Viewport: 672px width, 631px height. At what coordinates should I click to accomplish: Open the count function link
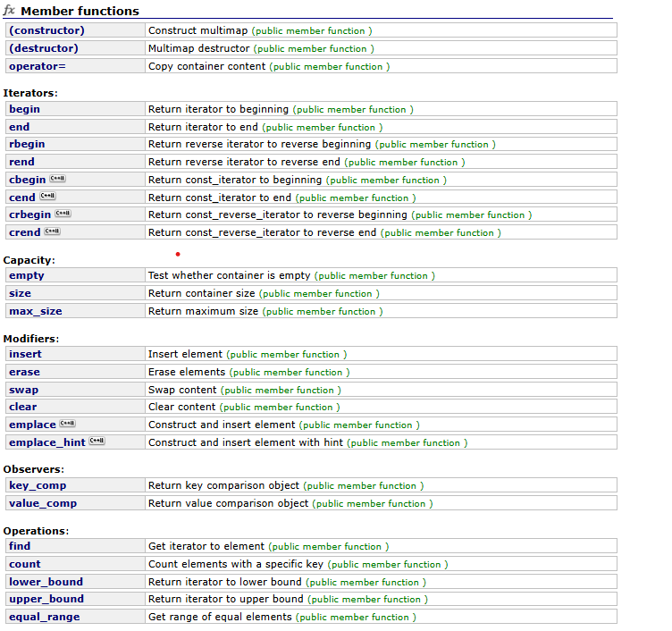(x=25, y=564)
